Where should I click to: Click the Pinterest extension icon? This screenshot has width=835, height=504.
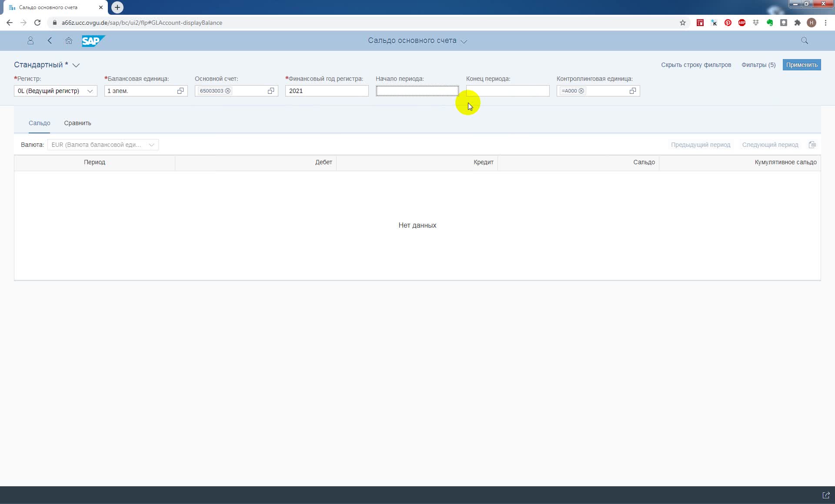(x=728, y=23)
